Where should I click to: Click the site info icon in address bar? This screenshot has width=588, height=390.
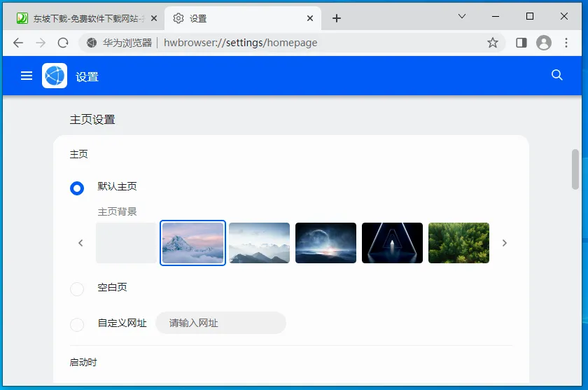tap(92, 43)
